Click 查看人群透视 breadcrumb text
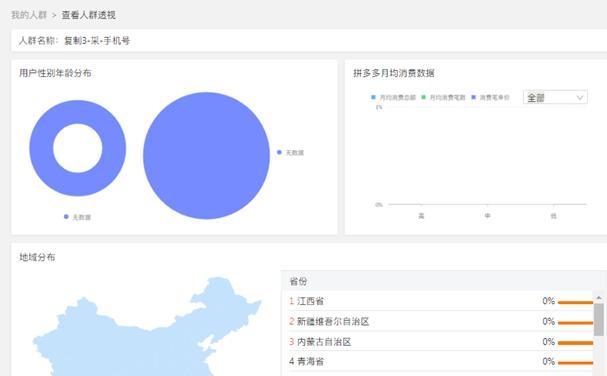 pyautogui.click(x=88, y=15)
